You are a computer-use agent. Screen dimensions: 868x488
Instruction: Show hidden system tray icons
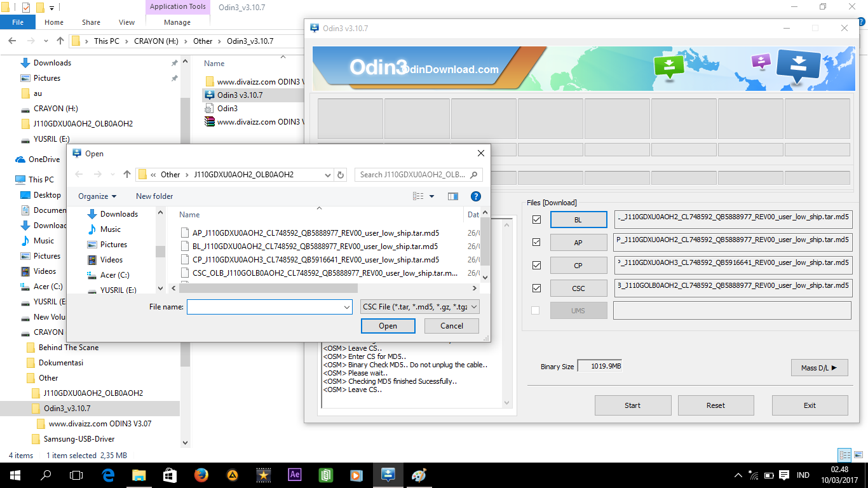point(738,475)
